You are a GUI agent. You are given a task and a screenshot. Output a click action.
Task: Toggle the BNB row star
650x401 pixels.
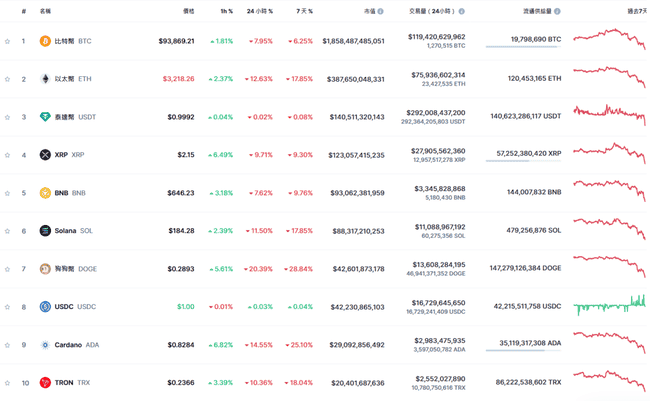click(7, 193)
